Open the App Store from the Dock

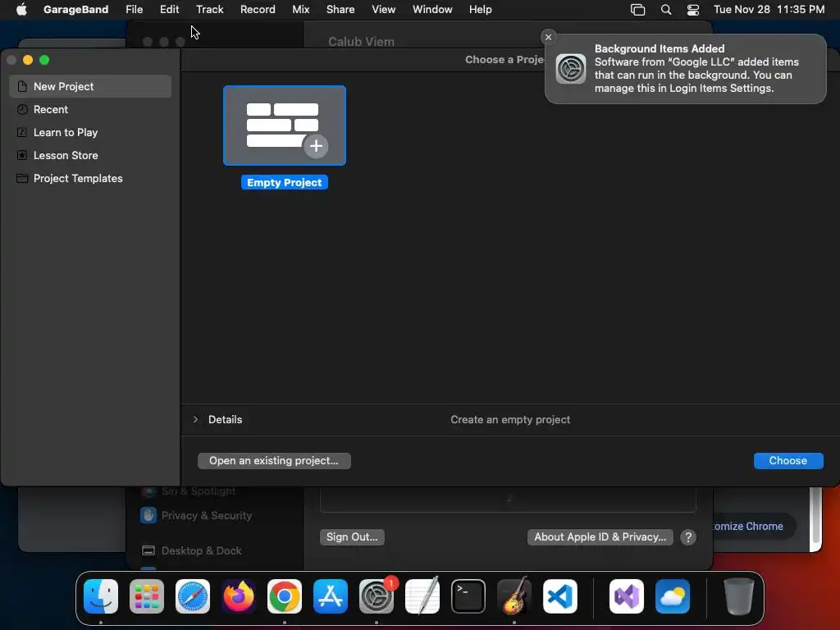point(331,596)
